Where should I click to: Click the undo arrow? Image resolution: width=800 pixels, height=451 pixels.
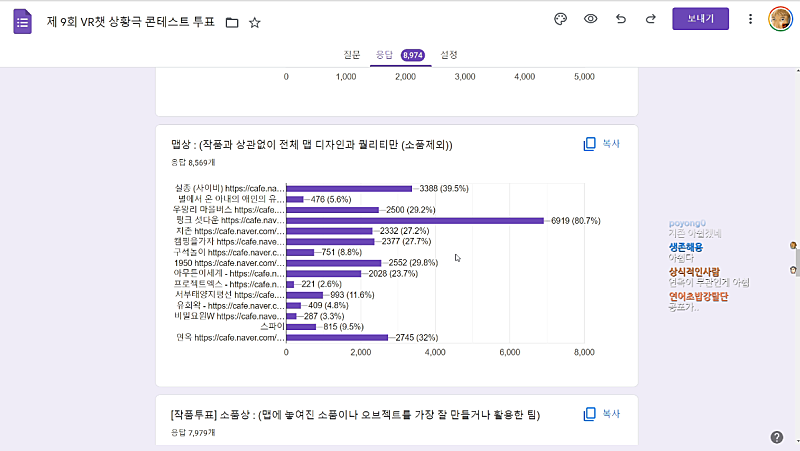point(621,19)
